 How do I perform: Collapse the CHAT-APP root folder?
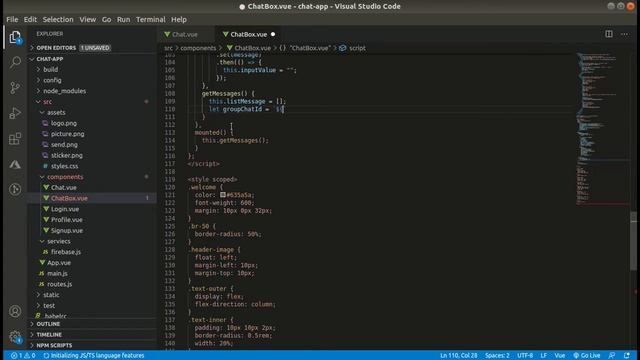click(x=92, y=59)
